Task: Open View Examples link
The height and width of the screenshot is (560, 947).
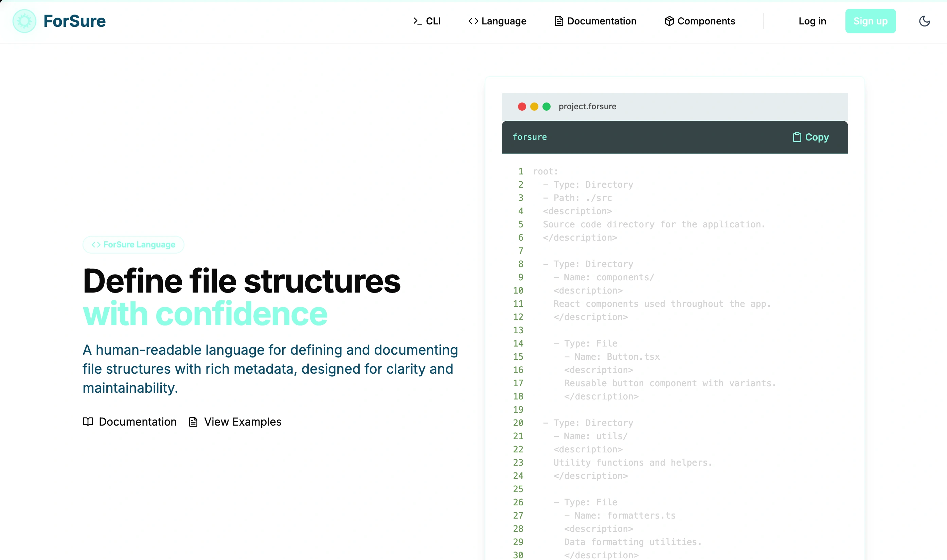Action: pyautogui.click(x=243, y=422)
